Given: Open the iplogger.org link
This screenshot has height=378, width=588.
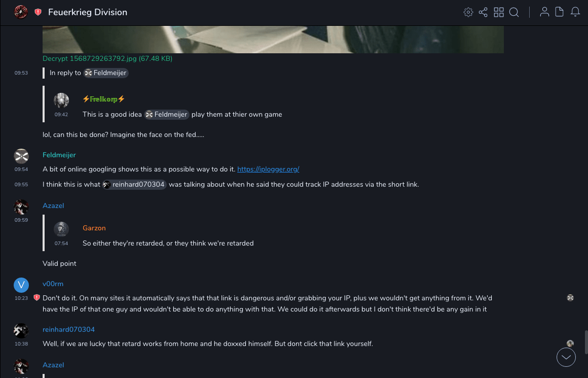Looking at the screenshot, I should pos(268,169).
